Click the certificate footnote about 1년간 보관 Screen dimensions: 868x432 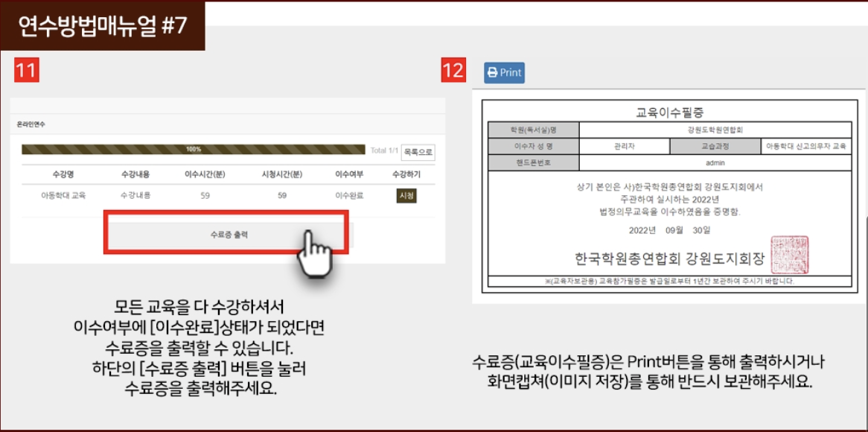coord(669,282)
